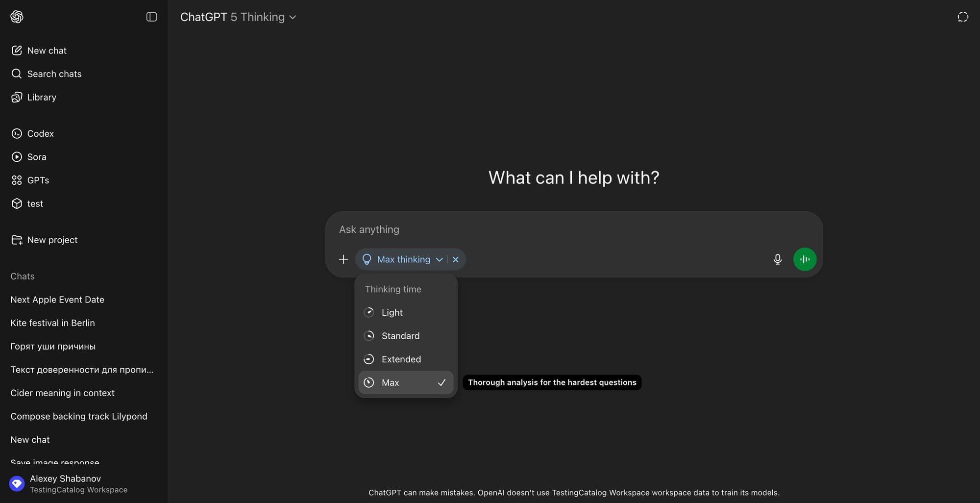Open Codex from the sidebar
The height and width of the screenshot is (503, 980).
pyautogui.click(x=40, y=133)
